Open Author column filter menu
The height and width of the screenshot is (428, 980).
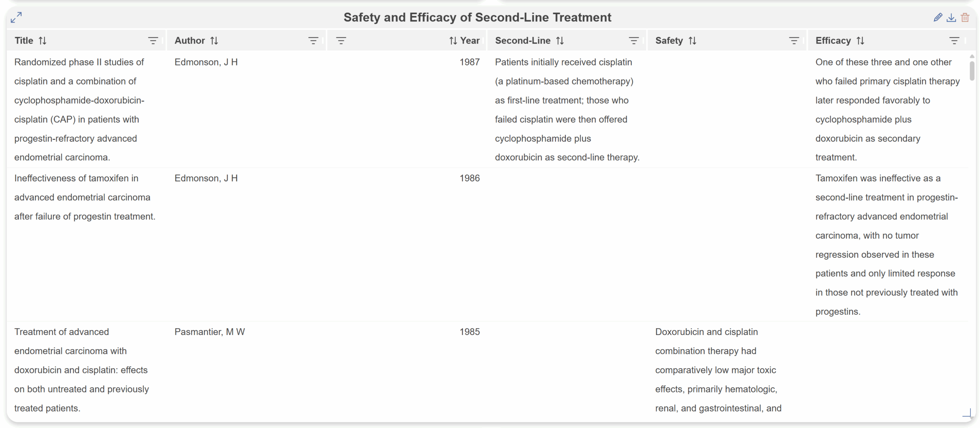click(313, 41)
